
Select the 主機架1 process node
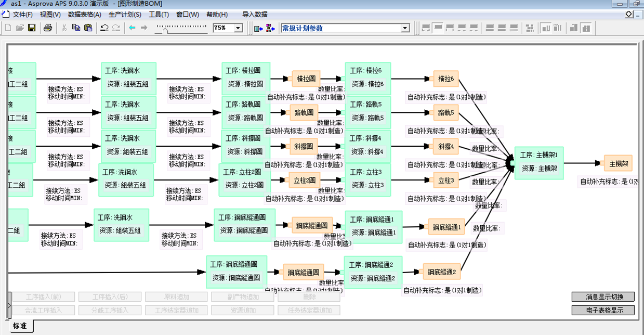[539, 163]
